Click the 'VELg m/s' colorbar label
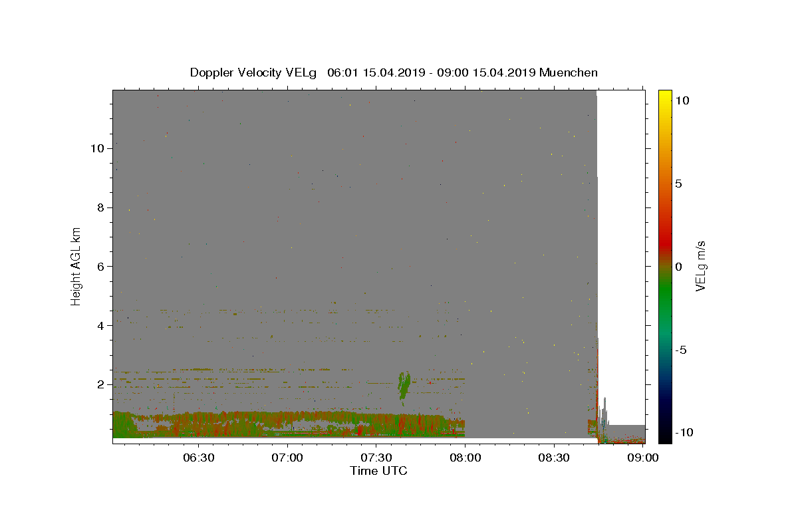The height and width of the screenshot is (532, 798). (700, 266)
